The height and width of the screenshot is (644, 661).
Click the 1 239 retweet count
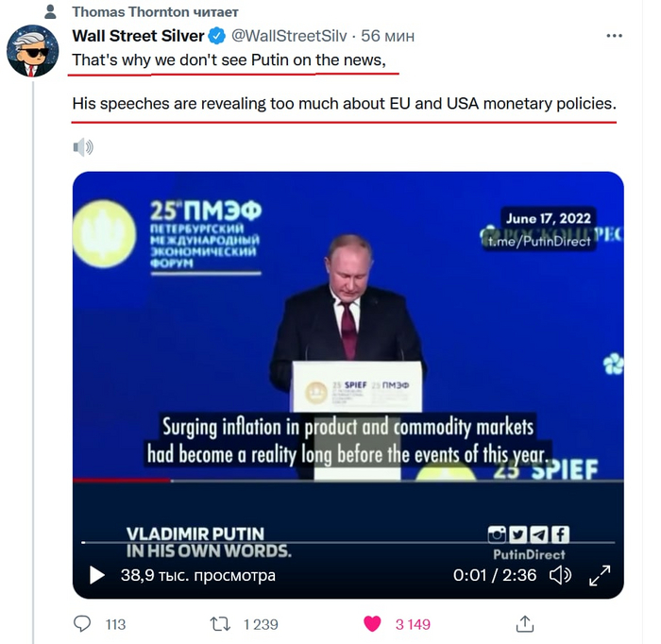coord(261,624)
